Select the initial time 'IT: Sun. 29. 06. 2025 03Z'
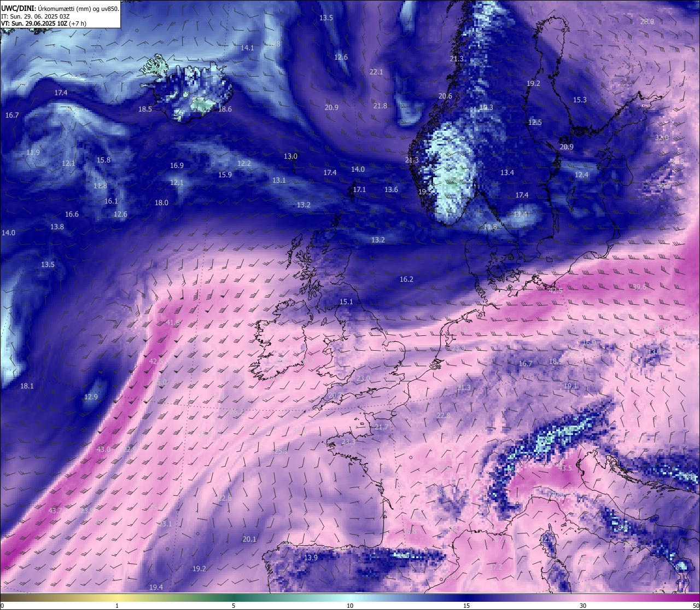 tap(35, 16)
